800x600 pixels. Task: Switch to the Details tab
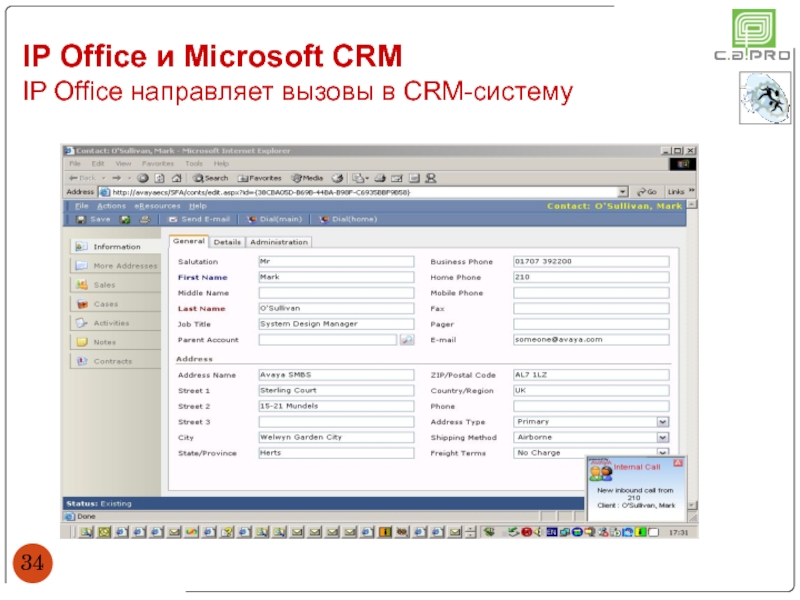227,242
